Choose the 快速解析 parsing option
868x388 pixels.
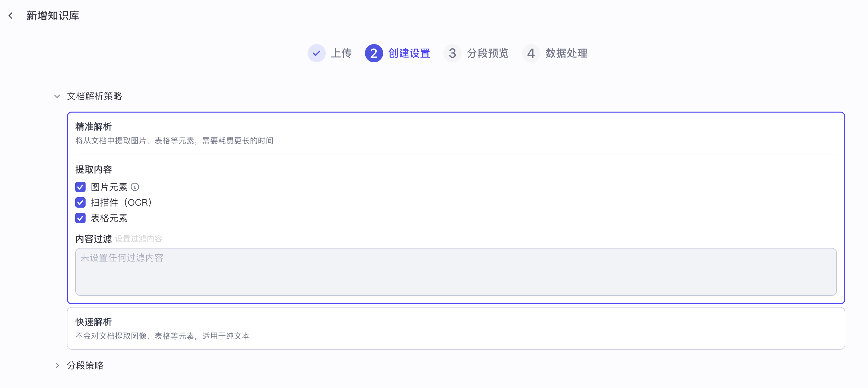[456, 328]
